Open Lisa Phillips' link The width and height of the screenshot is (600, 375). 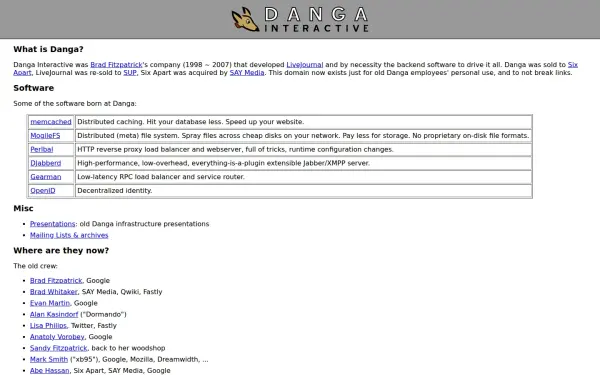[48, 326]
